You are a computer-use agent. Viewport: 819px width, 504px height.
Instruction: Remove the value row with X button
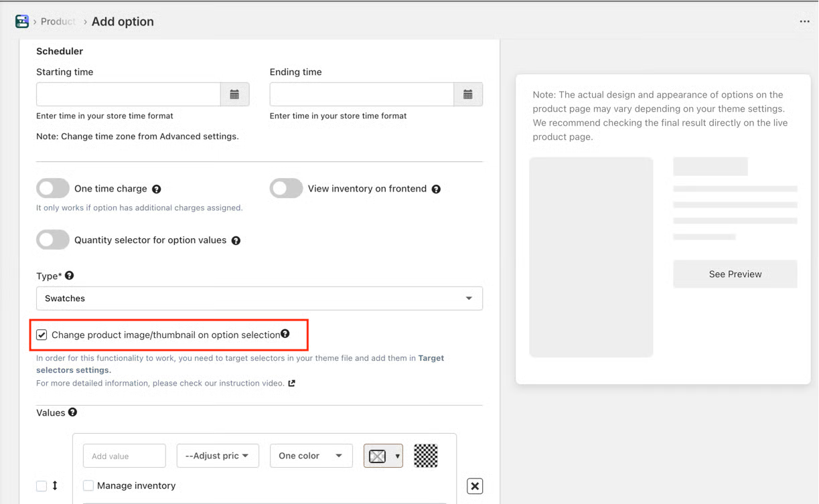point(475,486)
